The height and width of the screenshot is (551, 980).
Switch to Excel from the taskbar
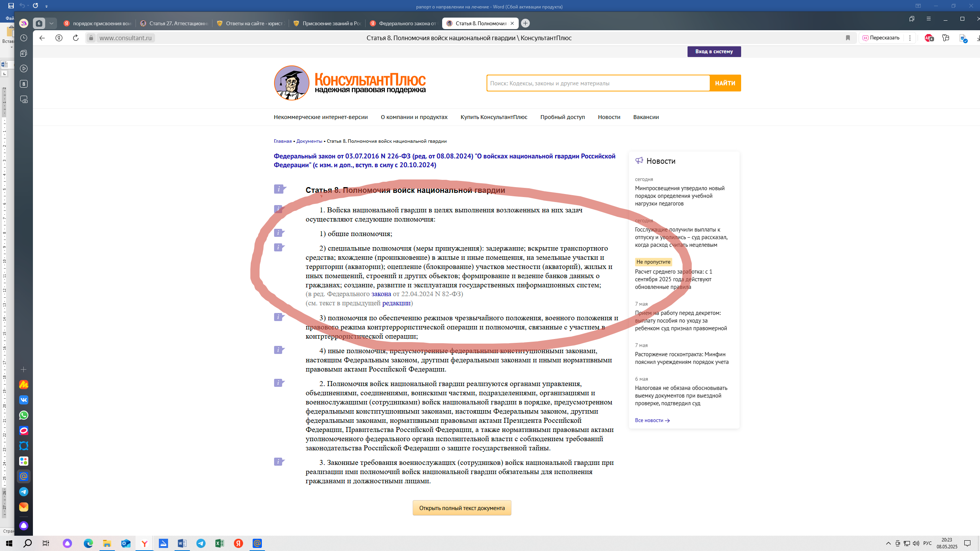[220, 543]
